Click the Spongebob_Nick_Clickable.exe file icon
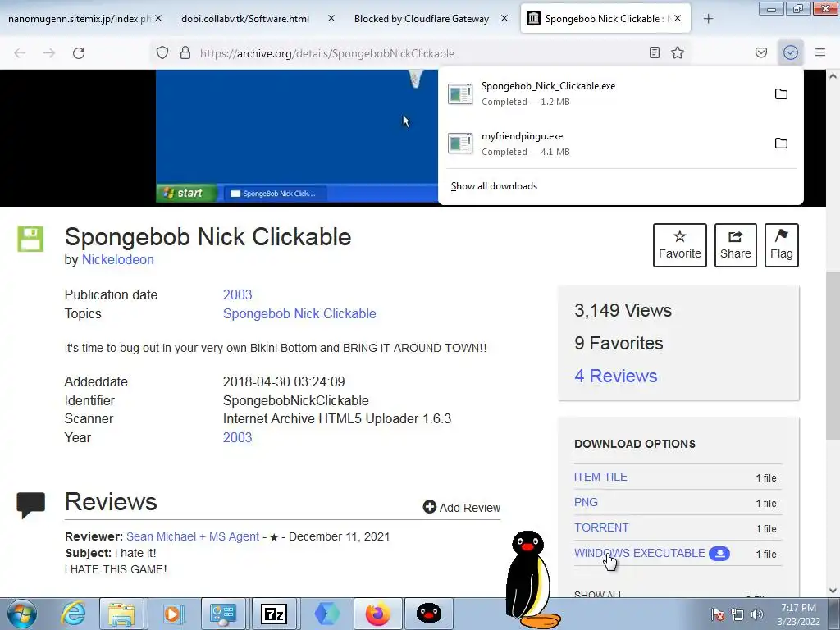The width and height of the screenshot is (840, 630). click(x=460, y=94)
